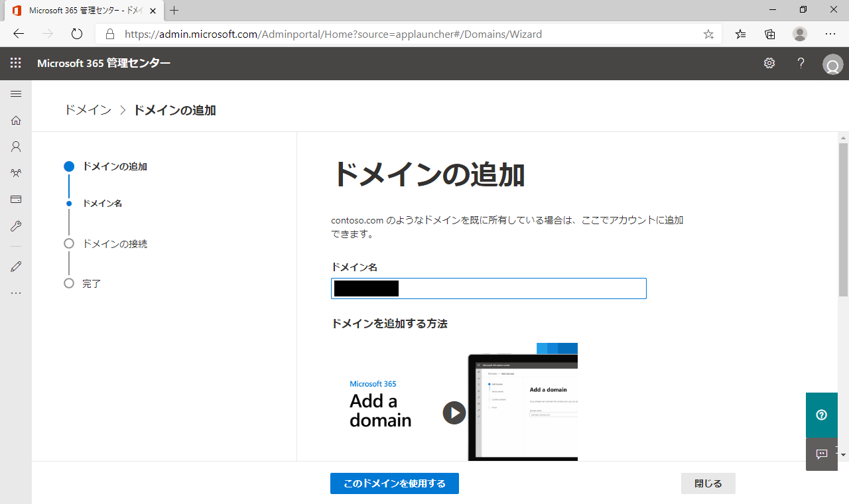Open Groups icon in the sidebar

pyautogui.click(x=16, y=173)
